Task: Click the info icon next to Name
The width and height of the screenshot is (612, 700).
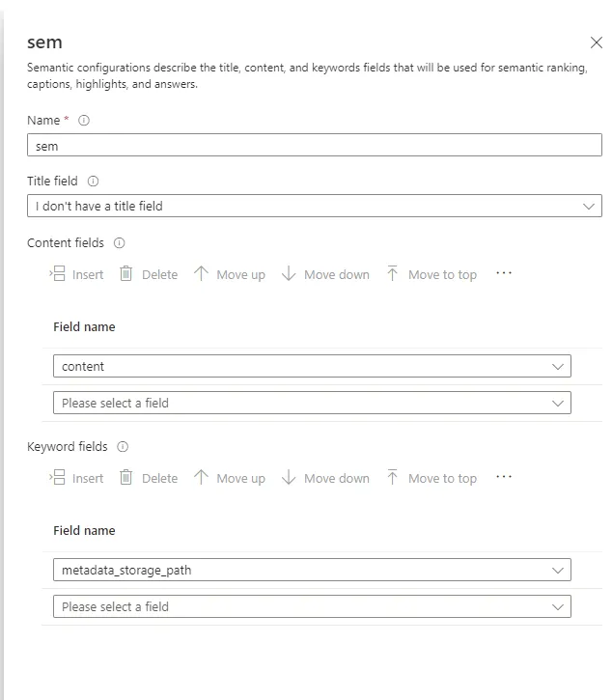Action: pyautogui.click(x=84, y=121)
